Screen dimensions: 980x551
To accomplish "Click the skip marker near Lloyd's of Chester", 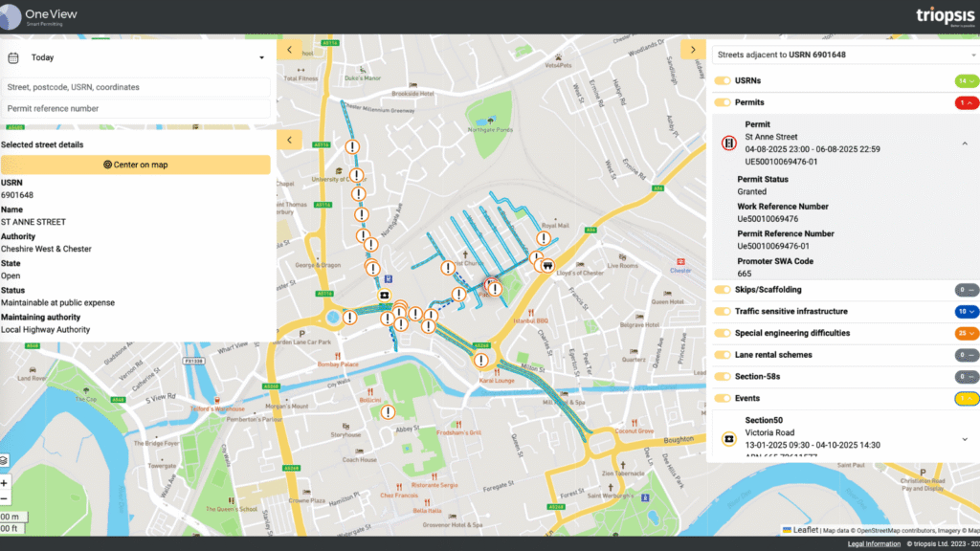I will [548, 266].
